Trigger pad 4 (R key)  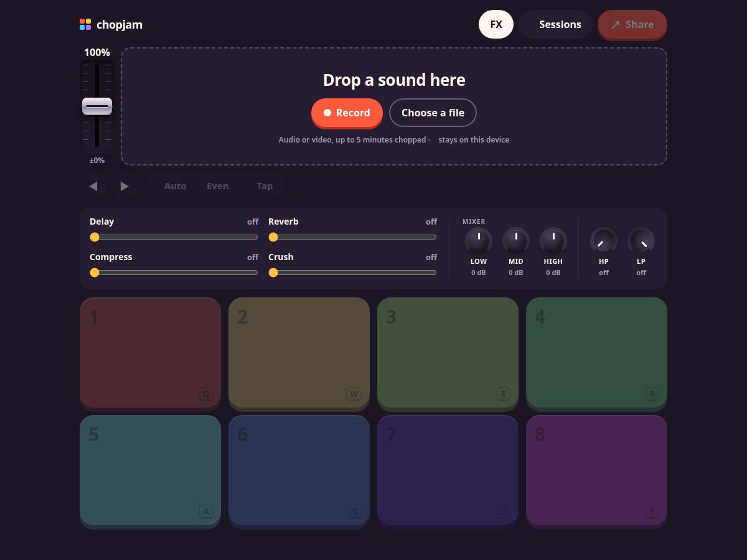(x=596, y=353)
